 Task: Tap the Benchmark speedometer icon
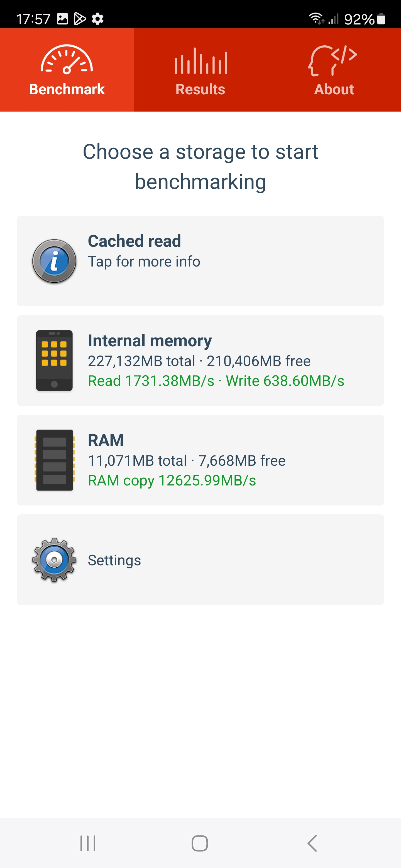[x=67, y=60]
